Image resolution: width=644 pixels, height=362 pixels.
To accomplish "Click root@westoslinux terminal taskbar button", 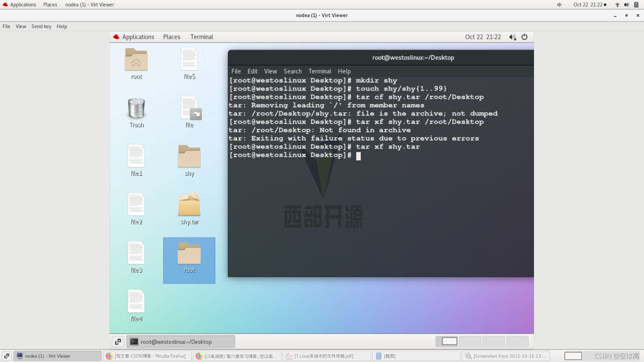I will (x=181, y=342).
